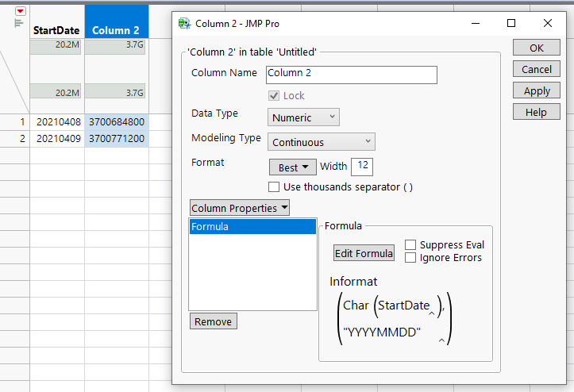Check the Suppress Eval option
The image size is (574, 392).
pos(410,244)
